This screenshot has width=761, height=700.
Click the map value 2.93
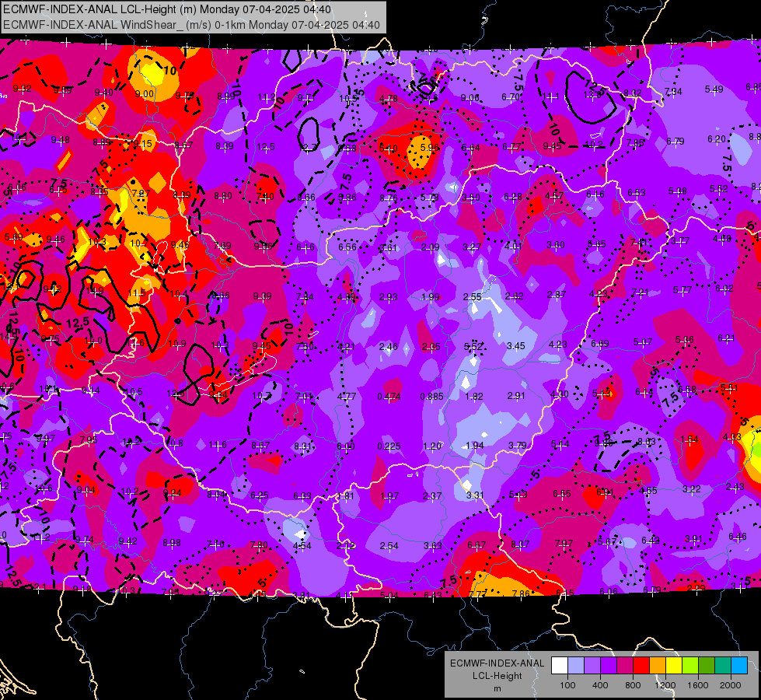[388, 297]
